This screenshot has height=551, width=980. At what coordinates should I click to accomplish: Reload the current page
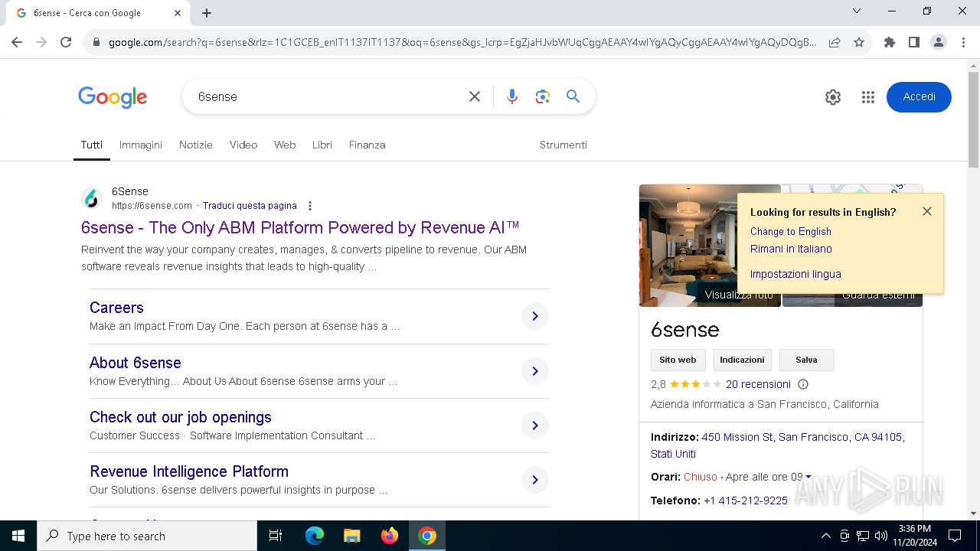click(66, 42)
